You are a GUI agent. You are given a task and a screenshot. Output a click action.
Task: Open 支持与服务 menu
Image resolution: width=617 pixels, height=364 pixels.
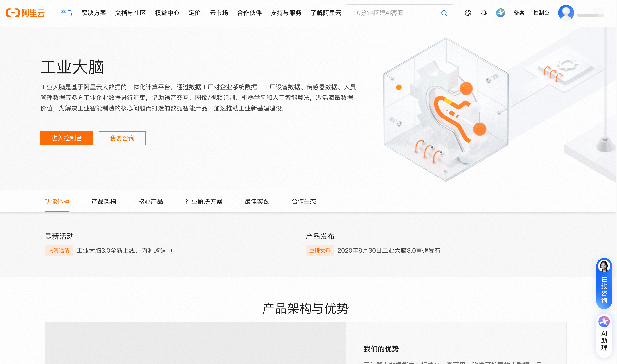[286, 13]
